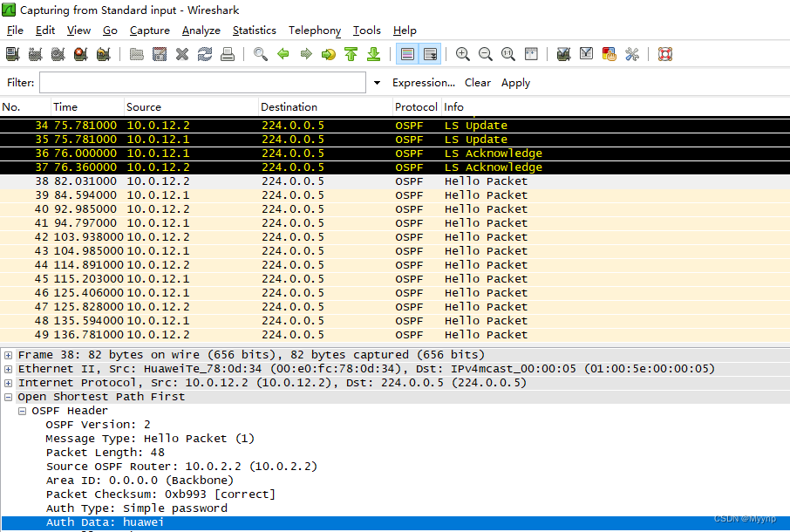Image resolution: width=790 pixels, height=532 pixels.
Task: Open the Capture menu
Action: click(150, 31)
